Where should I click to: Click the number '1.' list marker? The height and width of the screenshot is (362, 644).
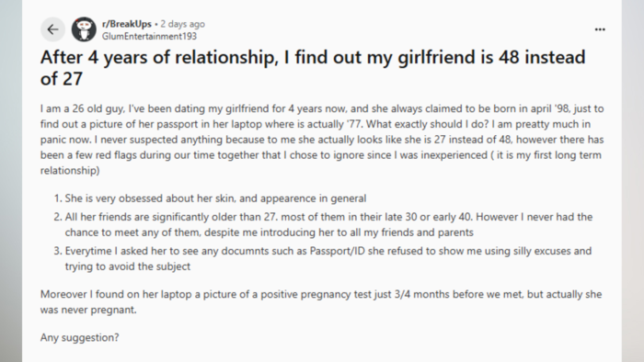(x=58, y=198)
